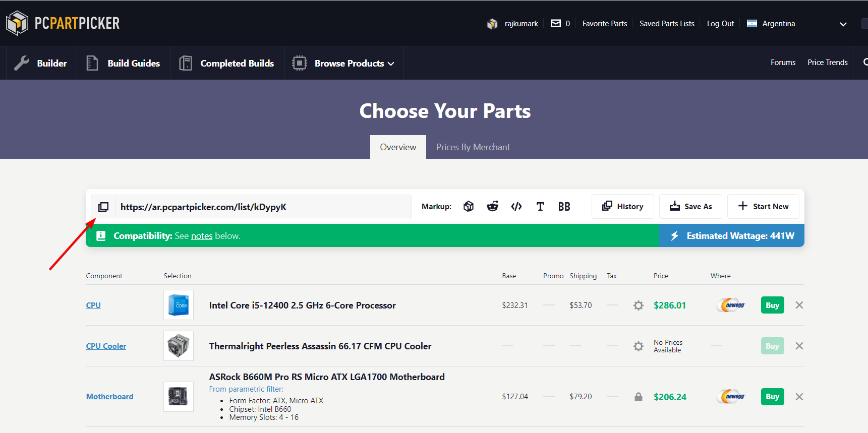Select Reddit markup icon
The width and height of the screenshot is (868, 433).
pyautogui.click(x=492, y=206)
